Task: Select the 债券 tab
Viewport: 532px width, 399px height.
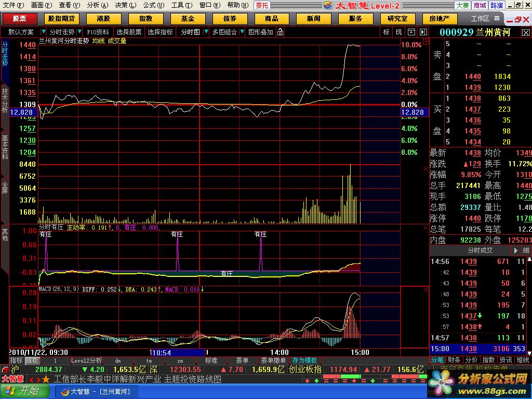Action: point(230,19)
